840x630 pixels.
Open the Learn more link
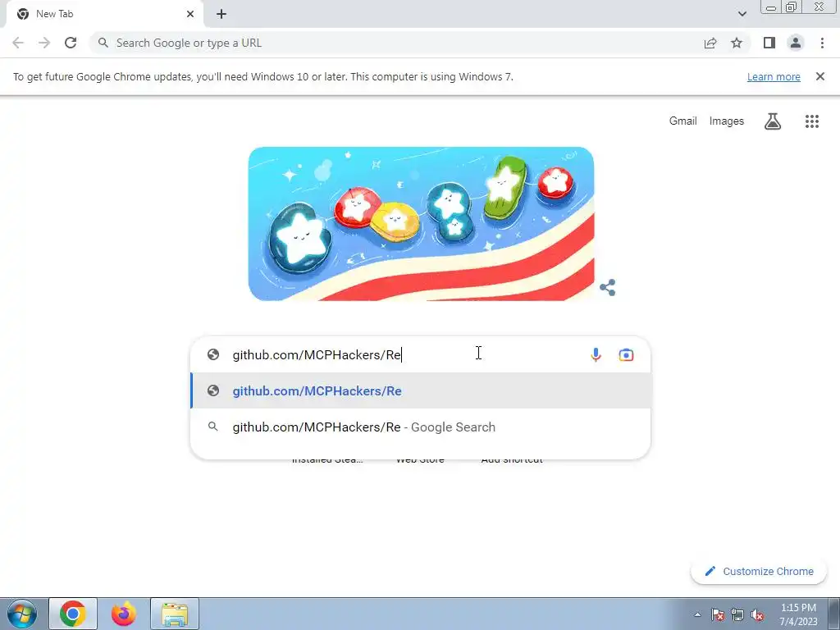tap(774, 76)
